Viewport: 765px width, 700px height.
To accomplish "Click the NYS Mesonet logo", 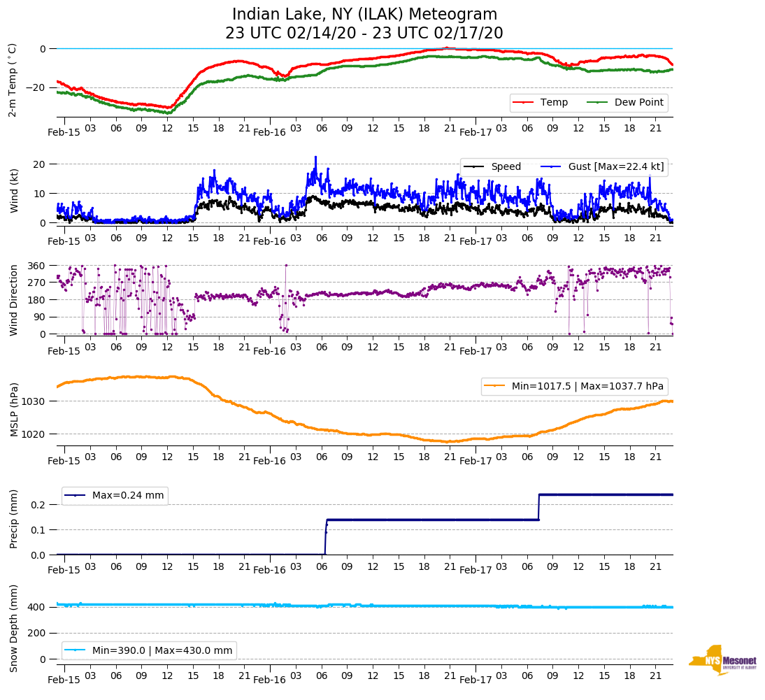I will [x=722, y=660].
